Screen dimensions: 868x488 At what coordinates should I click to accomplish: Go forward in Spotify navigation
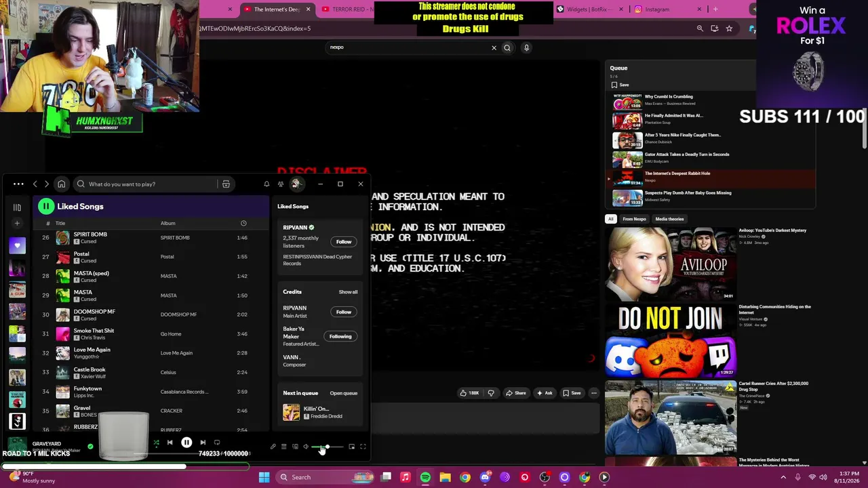coord(46,184)
